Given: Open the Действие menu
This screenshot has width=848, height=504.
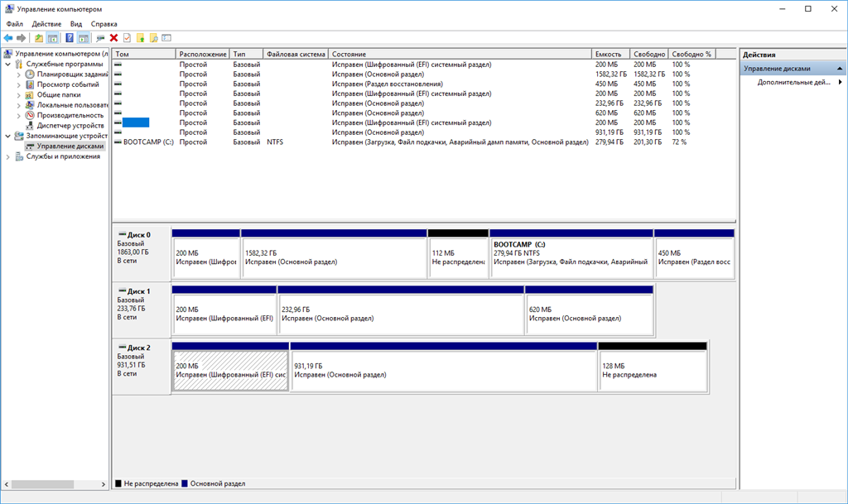Looking at the screenshot, I should pos(46,24).
